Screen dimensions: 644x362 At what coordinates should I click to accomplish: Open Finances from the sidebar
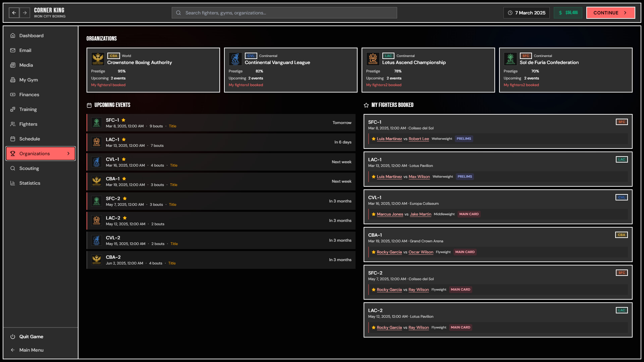pos(29,95)
